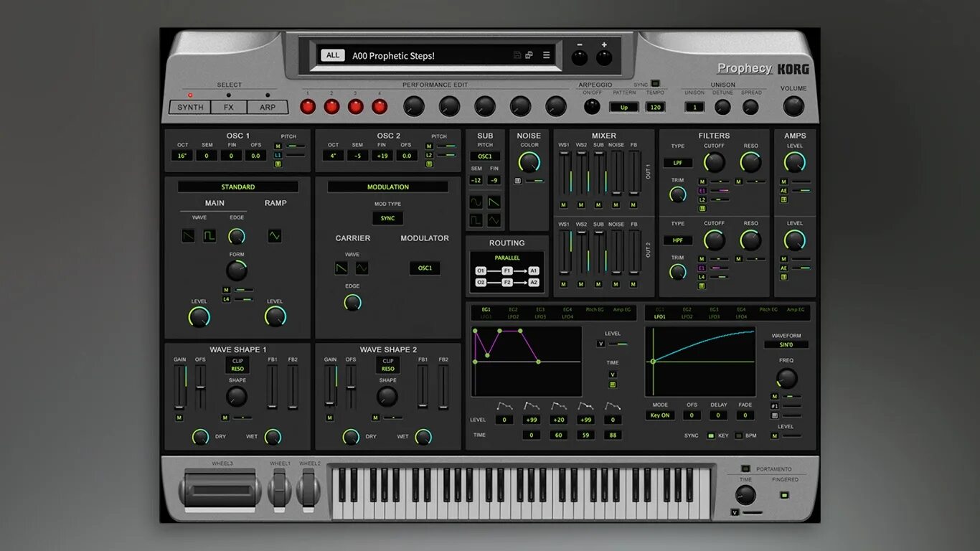This screenshot has width=980, height=551.
Task: Click the EG time keyboard-track icon
Action: tap(613, 385)
